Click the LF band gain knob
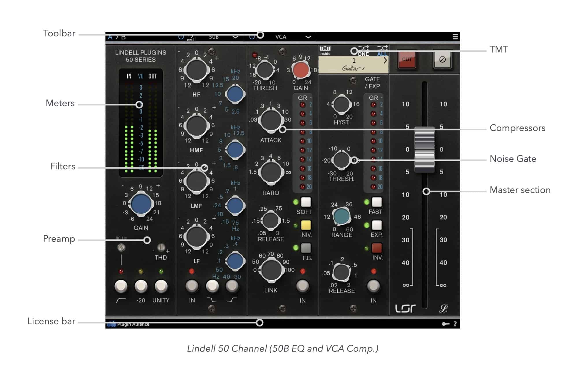 [197, 237]
